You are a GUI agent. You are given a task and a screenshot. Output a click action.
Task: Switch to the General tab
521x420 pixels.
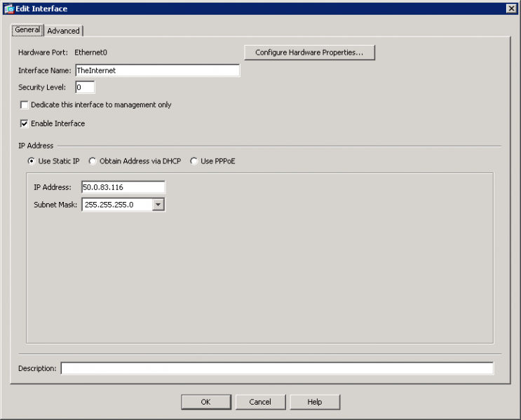click(x=27, y=30)
